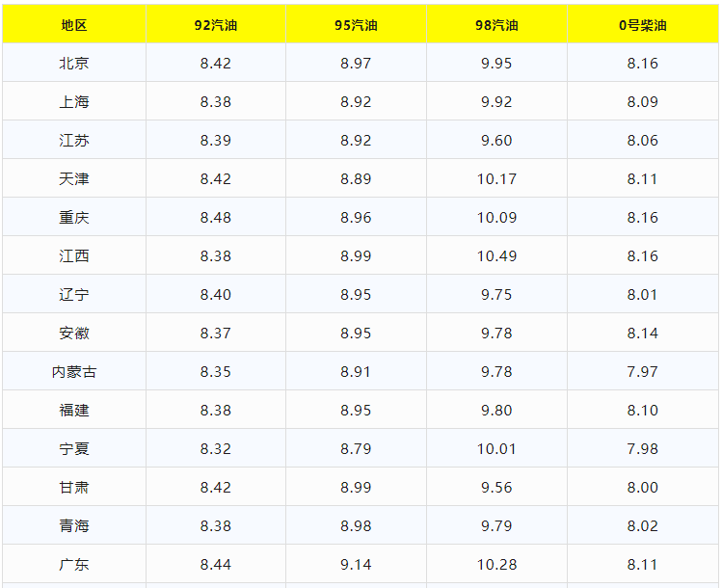
Task: Click 广东 95汽油 price 9.14
Action: click(356, 565)
